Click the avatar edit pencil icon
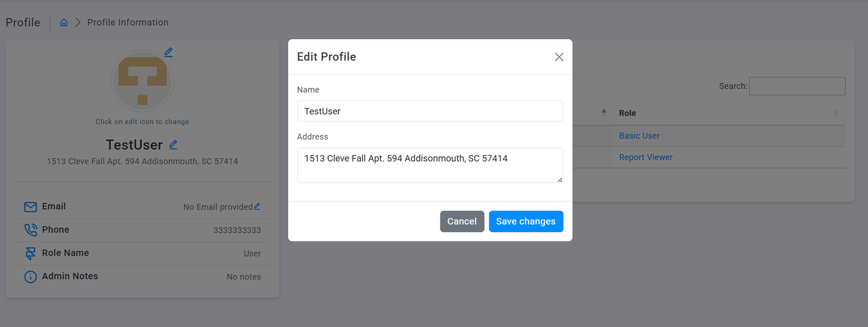Viewport: 868px width, 327px height. coord(169,52)
